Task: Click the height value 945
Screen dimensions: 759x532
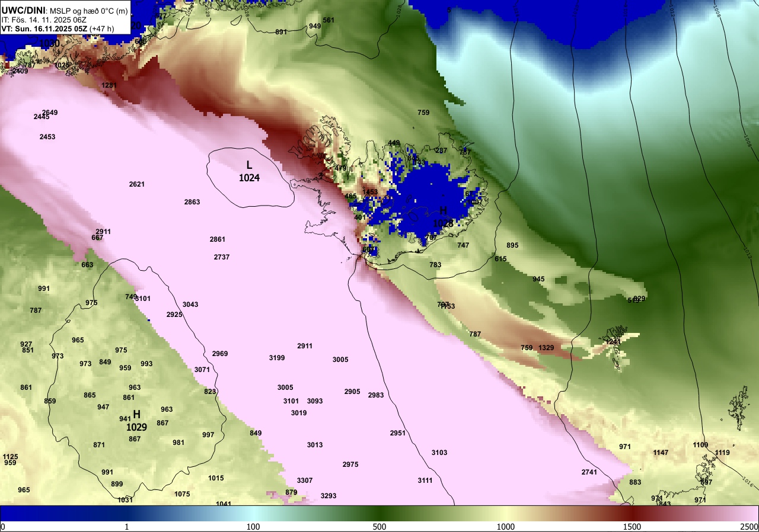Action: (538, 279)
